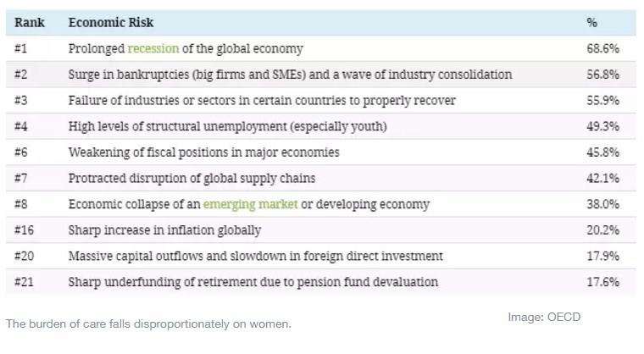The image size is (644, 354).
Task: Click "Protracted disruption of global supply chains"
Action: point(192,179)
